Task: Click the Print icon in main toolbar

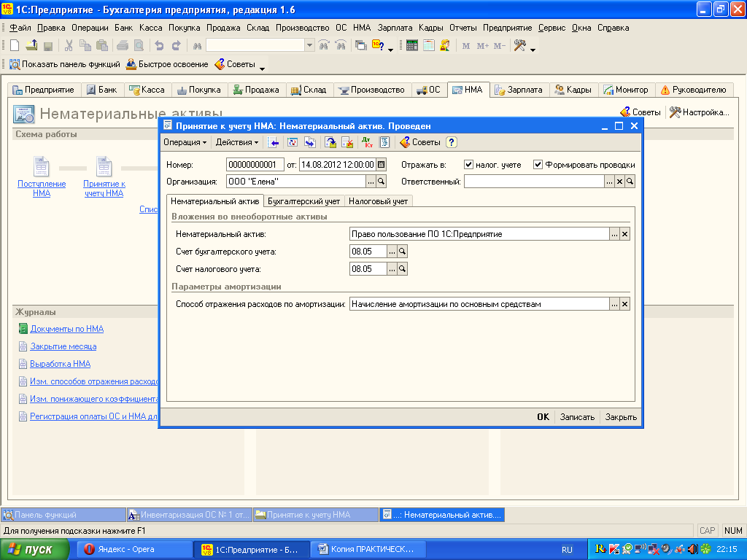Action: (x=123, y=46)
